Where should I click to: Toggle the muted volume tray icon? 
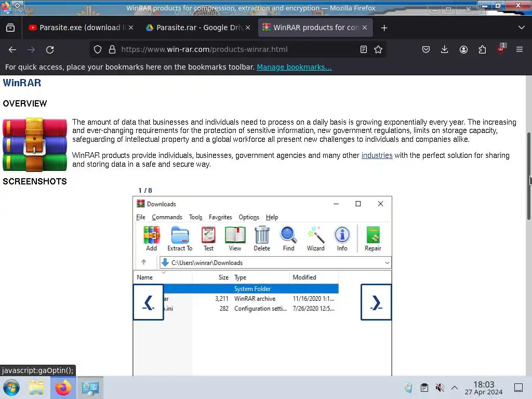pos(440,388)
